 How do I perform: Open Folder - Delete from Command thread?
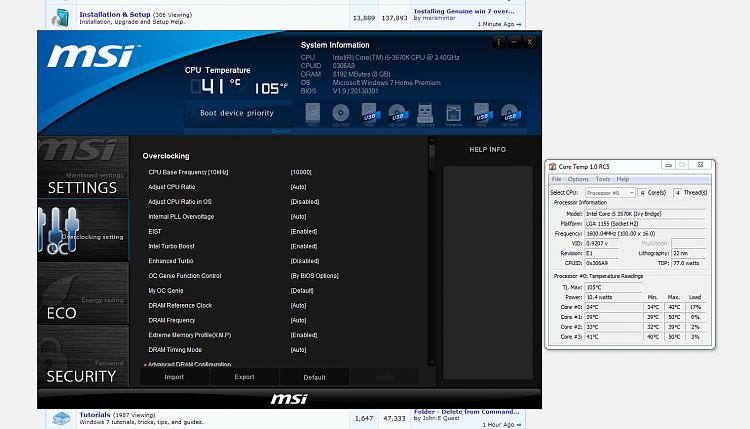(466, 411)
